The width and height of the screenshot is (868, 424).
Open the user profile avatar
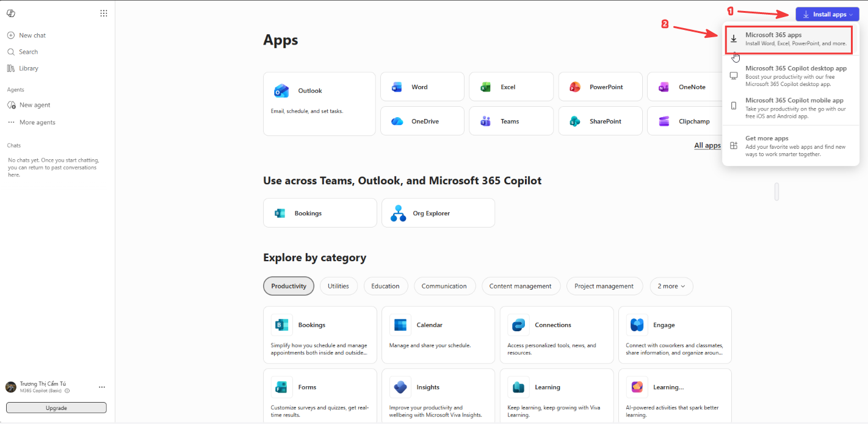[x=11, y=387]
